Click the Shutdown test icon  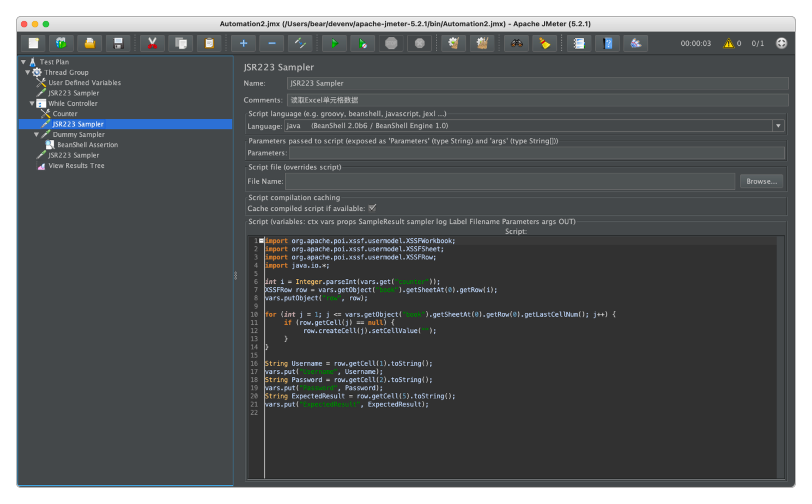coord(420,43)
